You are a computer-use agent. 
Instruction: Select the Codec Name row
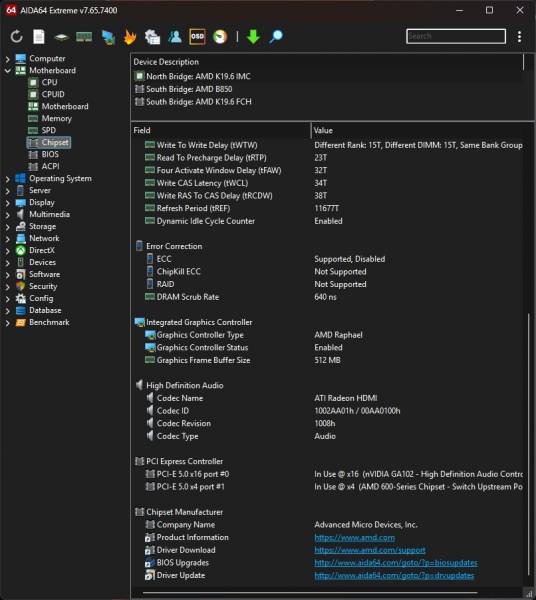327,398
